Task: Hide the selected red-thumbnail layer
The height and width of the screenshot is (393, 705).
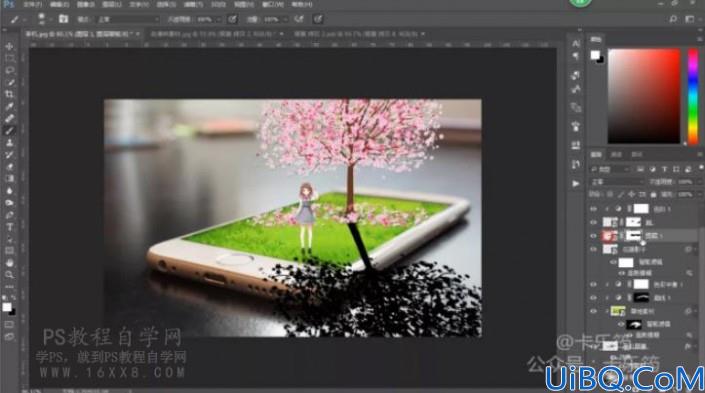Action: [594, 235]
